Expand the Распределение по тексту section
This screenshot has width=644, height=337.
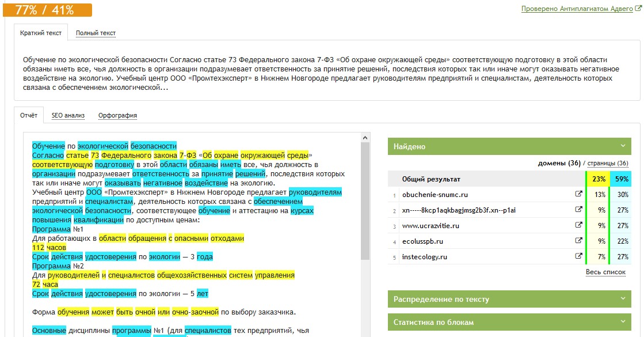tap(622, 299)
